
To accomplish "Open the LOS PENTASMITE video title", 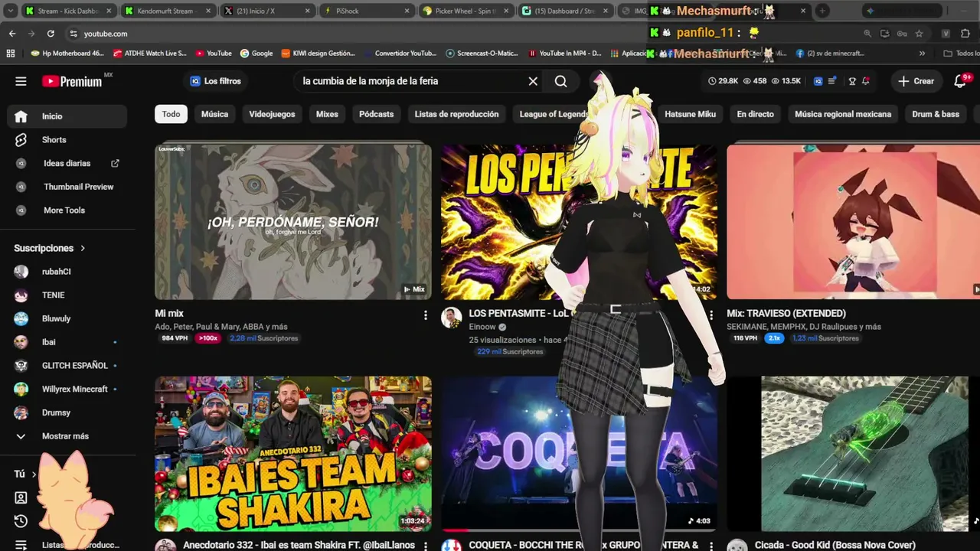I will pos(518,313).
